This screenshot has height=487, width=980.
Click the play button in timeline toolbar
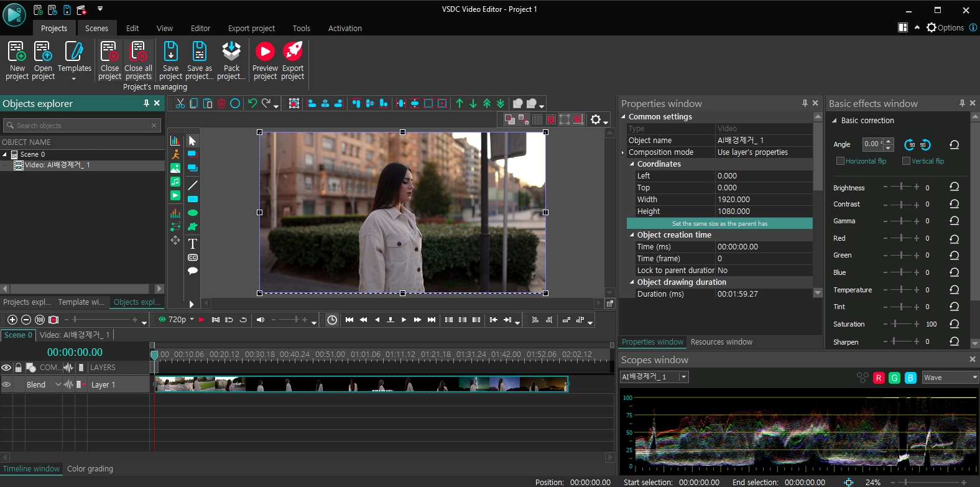pyautogui.click(x=404, y=320)
